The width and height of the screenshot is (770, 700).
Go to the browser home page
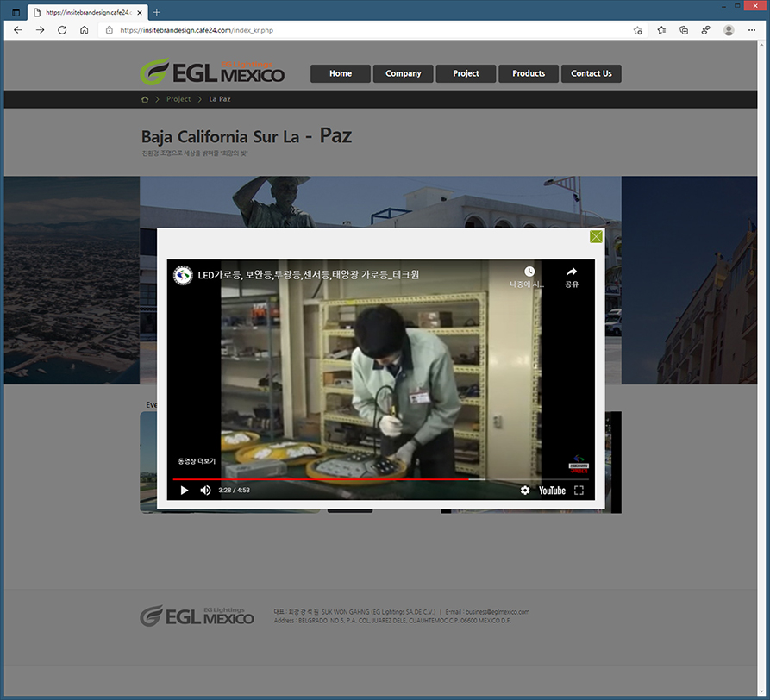85,30
